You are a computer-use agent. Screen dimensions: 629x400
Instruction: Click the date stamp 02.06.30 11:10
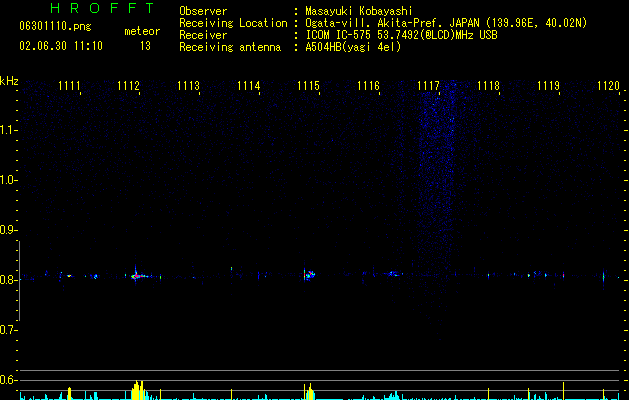(x=61, y=46)
